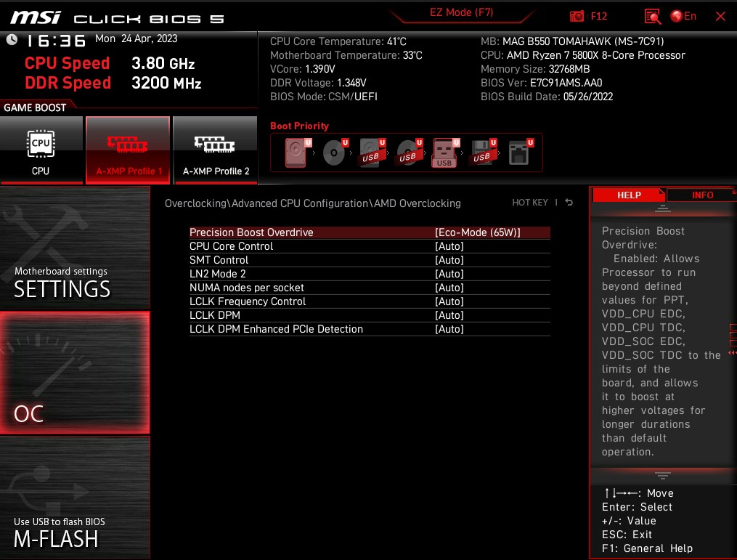Open LN2 Mode 2 Auto dropdown
This screenshot has width=737, height=560.
(449, 274)
